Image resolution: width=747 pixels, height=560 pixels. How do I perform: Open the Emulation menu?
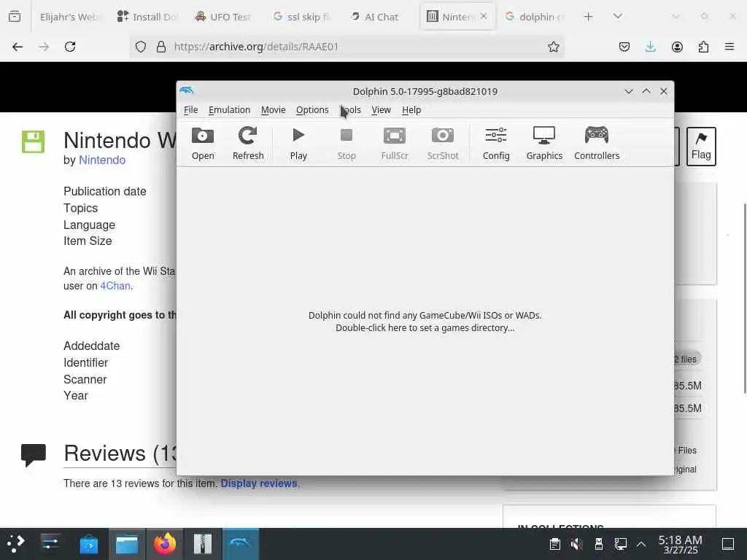[229, 110]
